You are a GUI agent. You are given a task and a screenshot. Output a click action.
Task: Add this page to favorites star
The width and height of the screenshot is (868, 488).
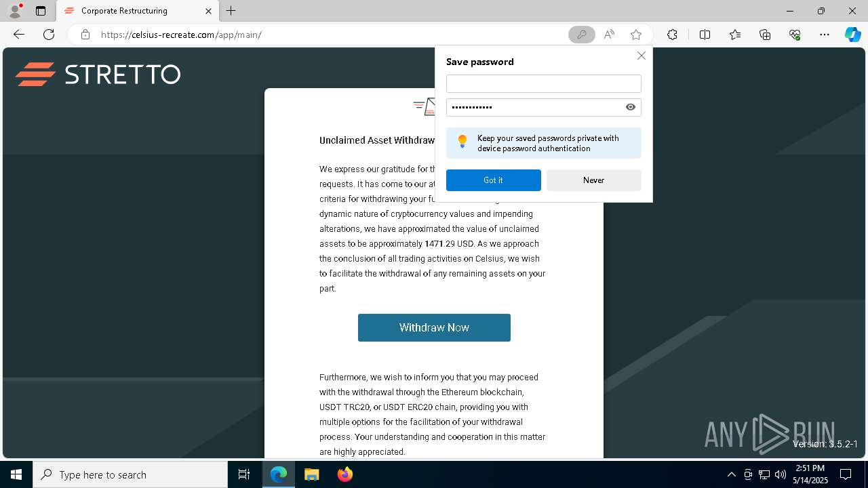[635, 35]
